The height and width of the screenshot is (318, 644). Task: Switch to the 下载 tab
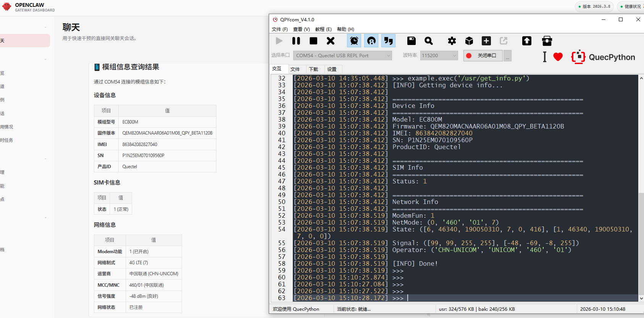pos(313,69)
